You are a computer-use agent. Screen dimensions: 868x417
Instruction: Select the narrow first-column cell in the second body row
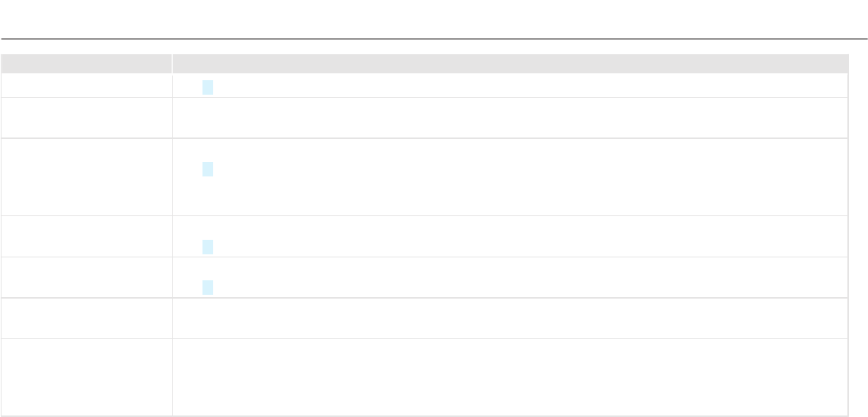[86, 118]
